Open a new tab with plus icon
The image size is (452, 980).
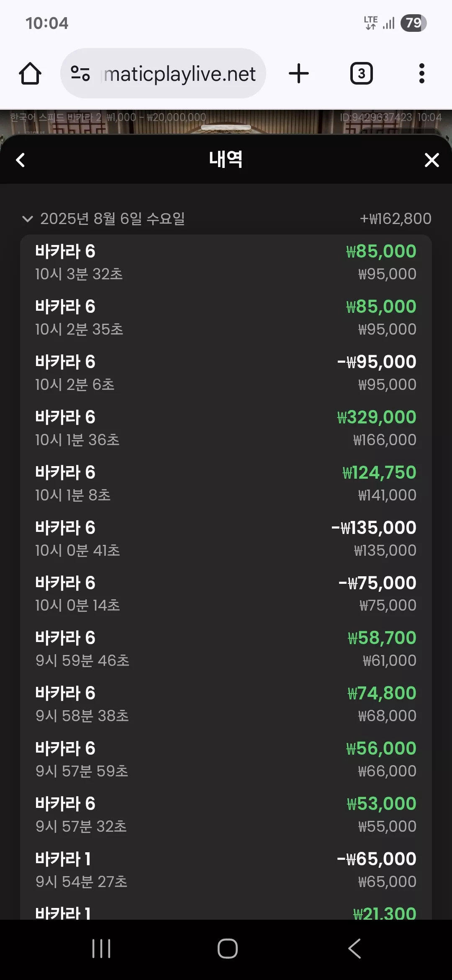tap(299, 74)
